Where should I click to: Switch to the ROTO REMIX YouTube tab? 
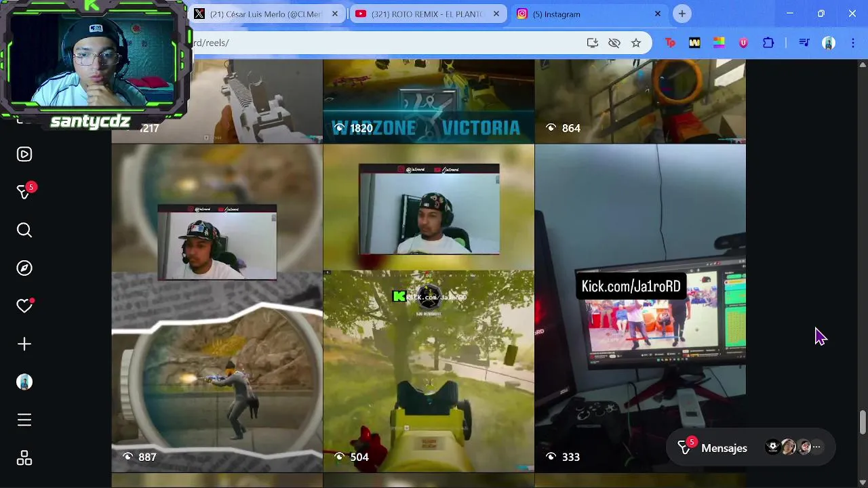(x=427, y=14)
